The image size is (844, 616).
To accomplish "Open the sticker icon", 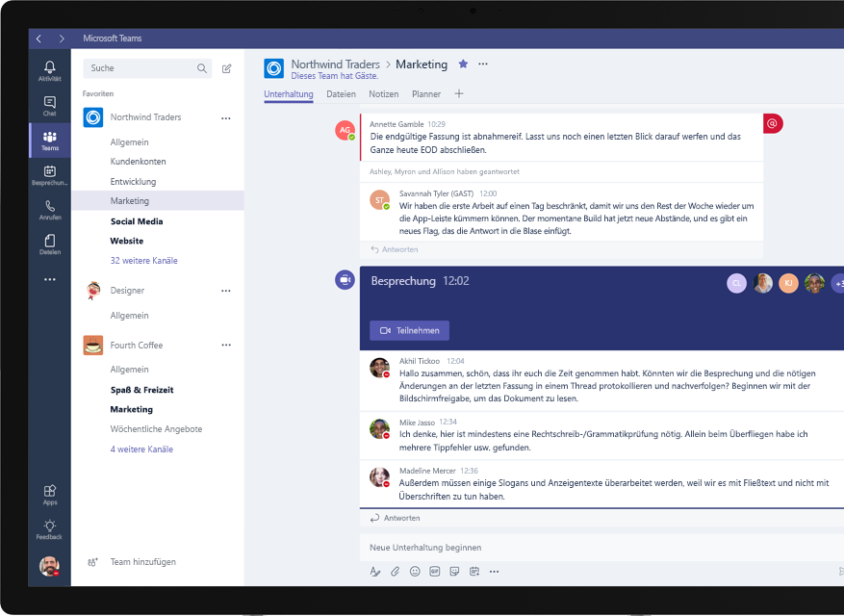I will click(455, 572).
